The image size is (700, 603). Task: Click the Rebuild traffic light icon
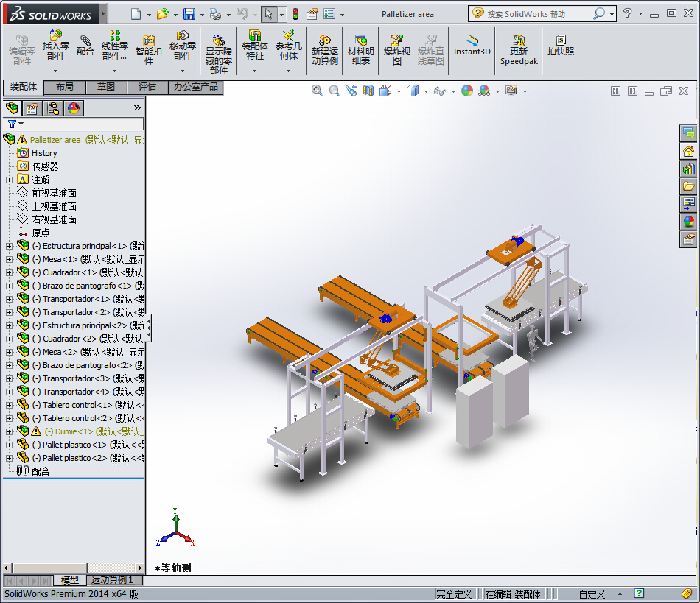[x=295, y=14]
